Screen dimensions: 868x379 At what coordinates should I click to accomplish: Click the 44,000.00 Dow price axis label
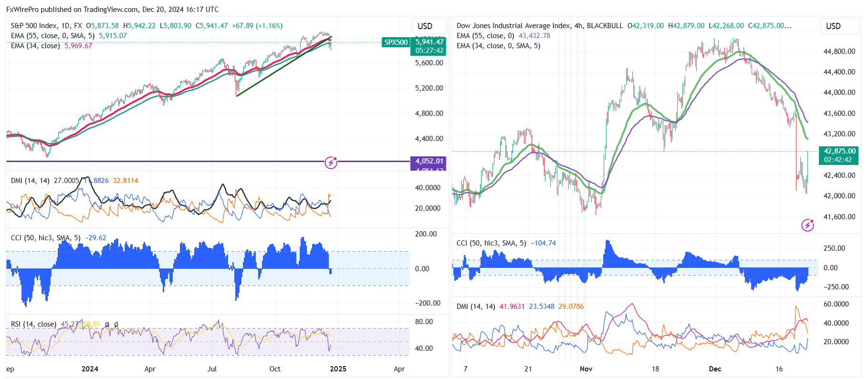pyautogui.click(x=839, y=92)
